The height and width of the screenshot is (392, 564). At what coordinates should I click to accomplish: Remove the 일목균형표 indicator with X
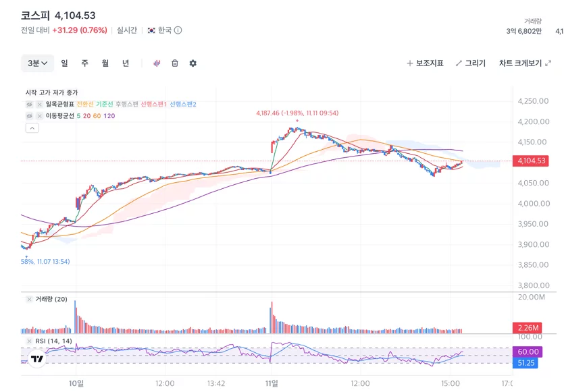pyautogui.click(x=40, y=105)
